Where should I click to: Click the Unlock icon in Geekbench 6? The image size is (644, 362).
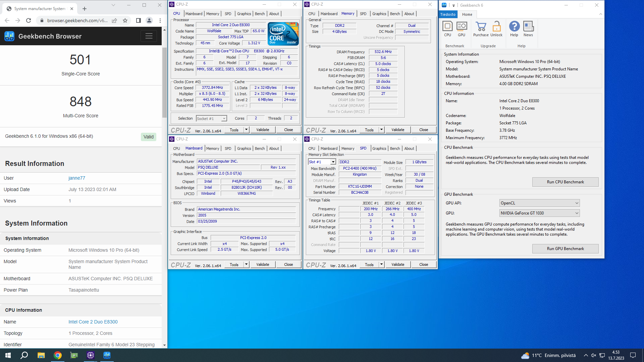coord(496,29)
